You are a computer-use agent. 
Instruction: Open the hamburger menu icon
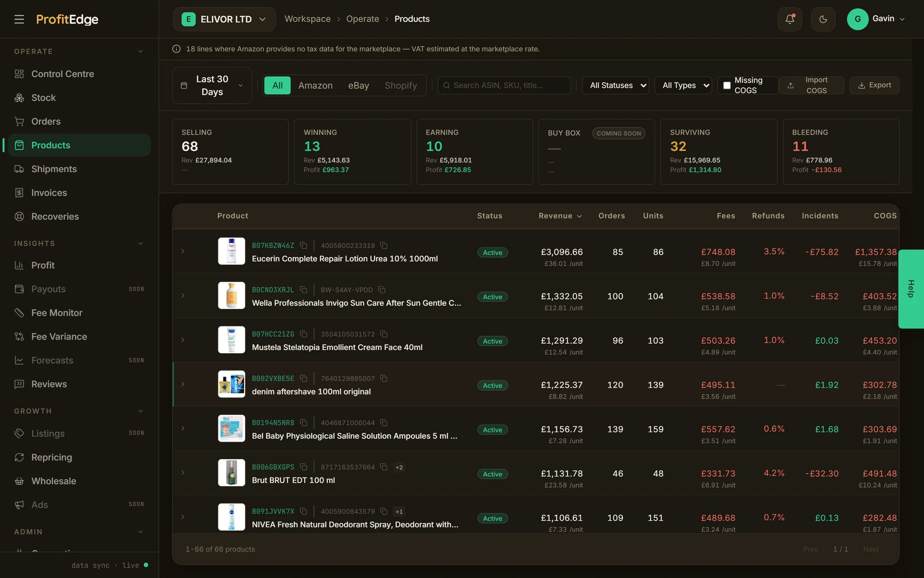coord(19,19)
